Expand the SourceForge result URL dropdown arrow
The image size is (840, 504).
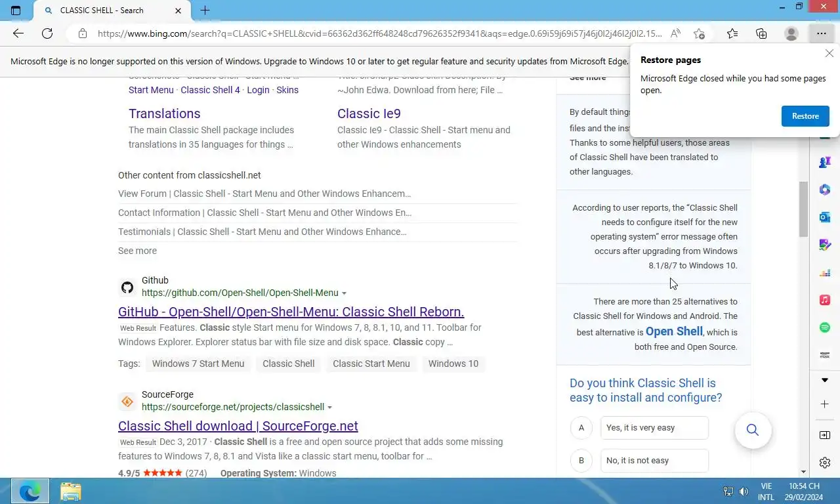pyautogui.click(x=329, y=408)
